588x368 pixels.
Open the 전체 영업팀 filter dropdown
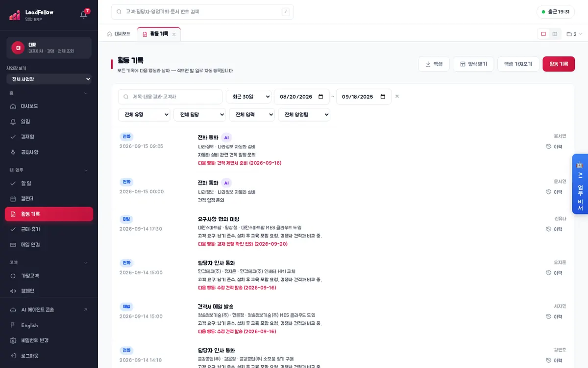click(x=304, y=114)
